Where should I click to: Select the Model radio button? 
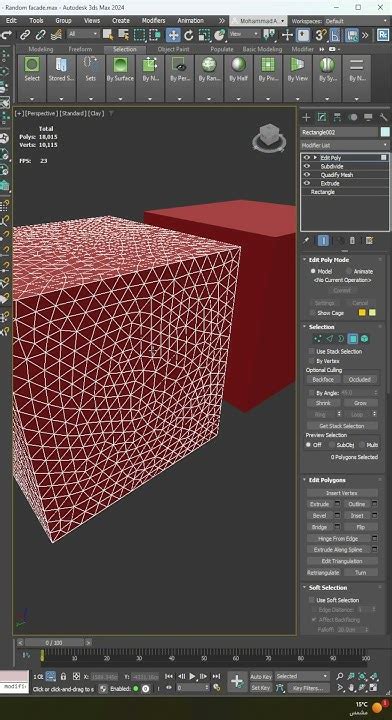(314, 271)
